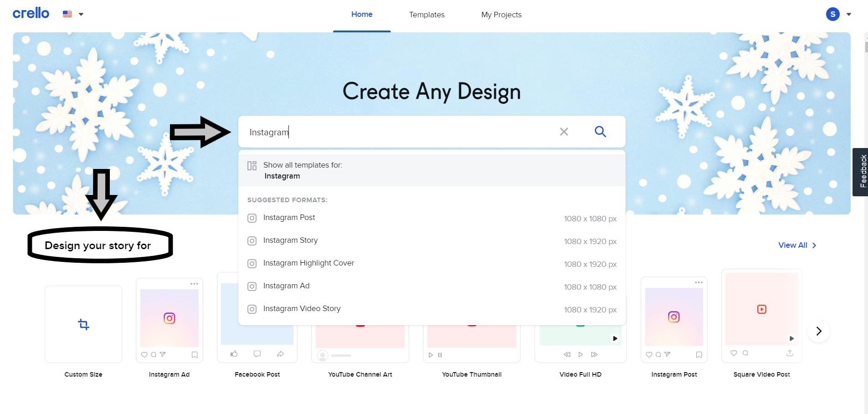The width and height of the screenshot is (868, 414).
Task: Pick Instagram Video Story format
Action: 432,309
